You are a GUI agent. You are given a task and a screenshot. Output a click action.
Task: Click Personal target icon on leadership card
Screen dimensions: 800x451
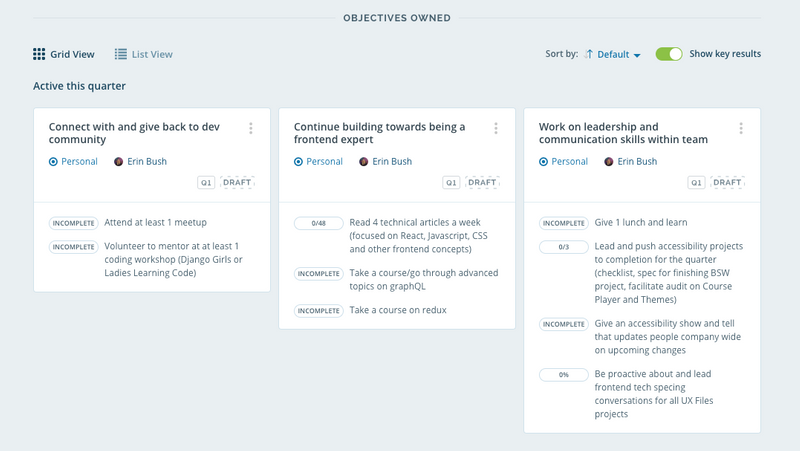[544, 161]
